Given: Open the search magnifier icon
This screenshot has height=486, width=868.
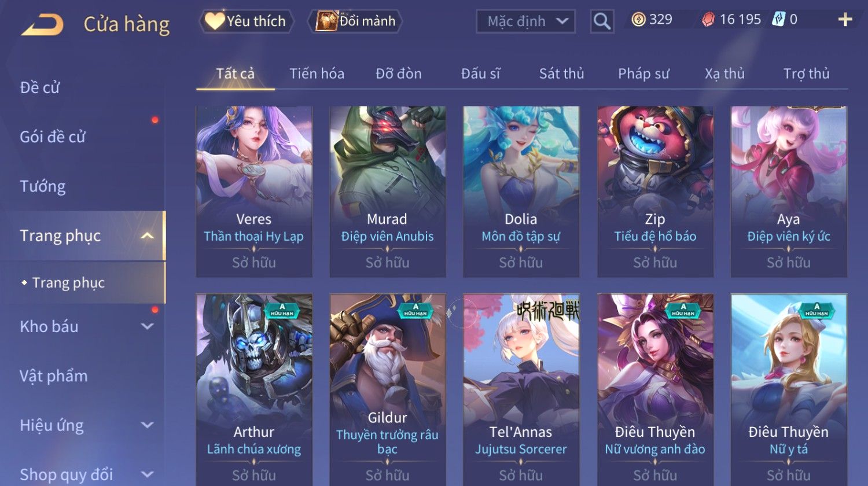Looking at the screenshot, I should click(602, 21).
